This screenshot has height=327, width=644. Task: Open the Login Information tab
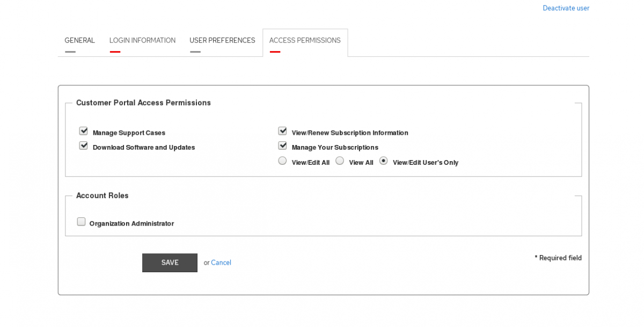142,40
